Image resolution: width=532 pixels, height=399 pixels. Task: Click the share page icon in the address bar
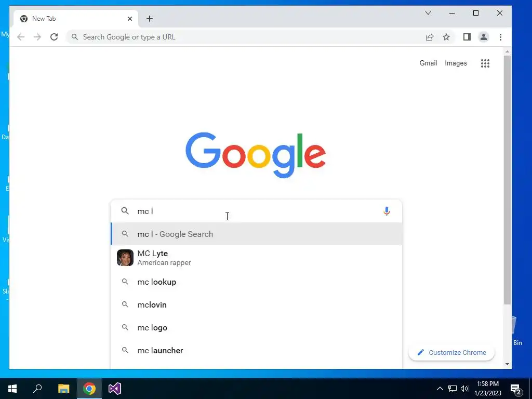[x=430, y=37]
